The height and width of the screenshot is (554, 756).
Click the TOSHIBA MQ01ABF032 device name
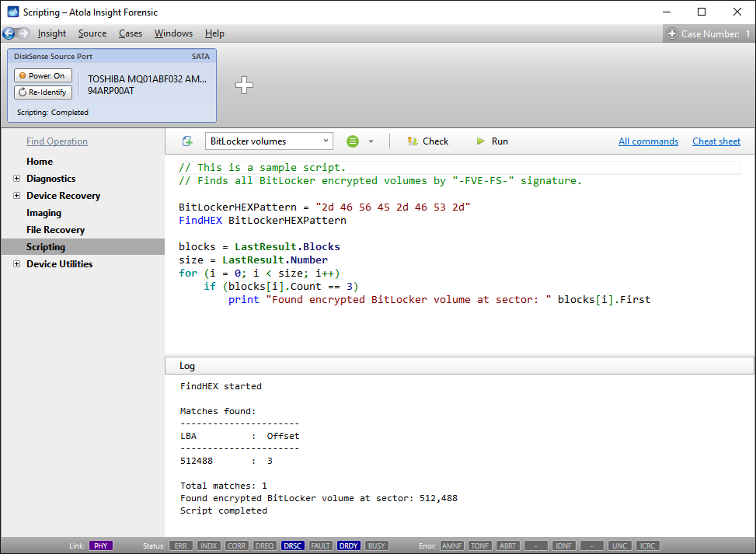coord(147,79)
